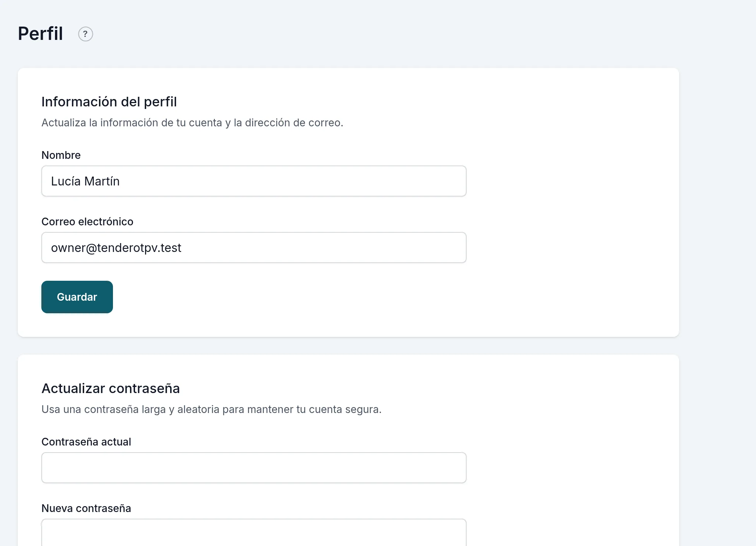This screenshot has height=546, width=756.
Task: Click the Nombre label
Action: tap(61, 155)
